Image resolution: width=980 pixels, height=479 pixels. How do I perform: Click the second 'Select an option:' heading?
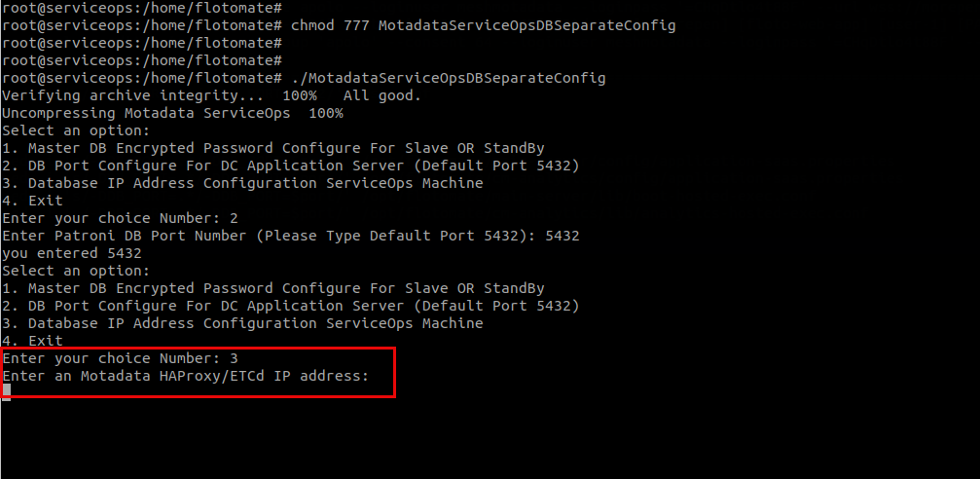76,271
